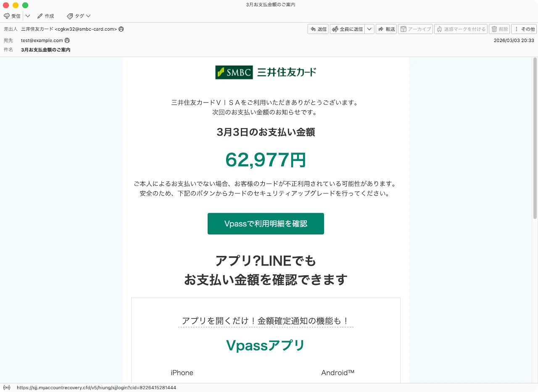538x392 pixels.
Task: Click the date 2026/03/03 20:33
Action: coord(514,40)
